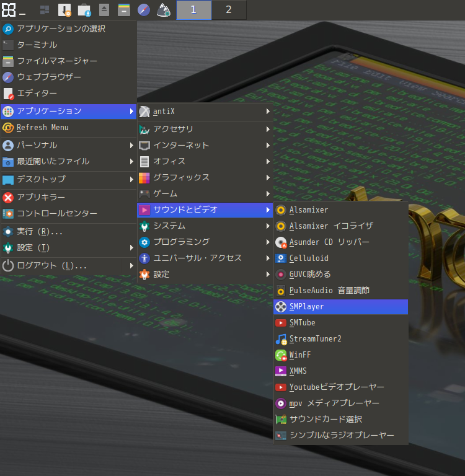
Task: Click the StreamTuner2 music note icon
Action: click(x=281, y=339)
